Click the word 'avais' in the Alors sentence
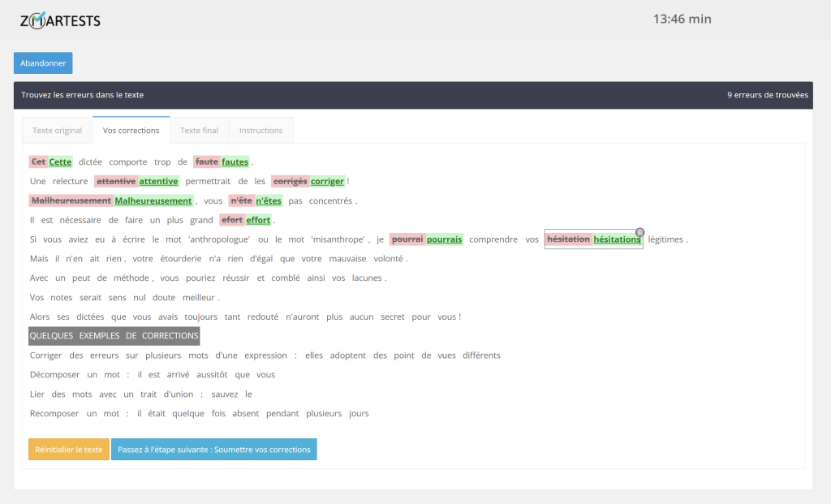This screenshot has height=504, width=831. [166, 317]
